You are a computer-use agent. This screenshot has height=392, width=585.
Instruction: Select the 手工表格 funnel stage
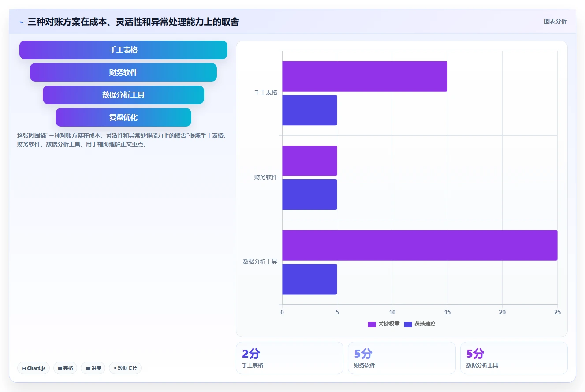pyautogui.click(x=123, y=50)
